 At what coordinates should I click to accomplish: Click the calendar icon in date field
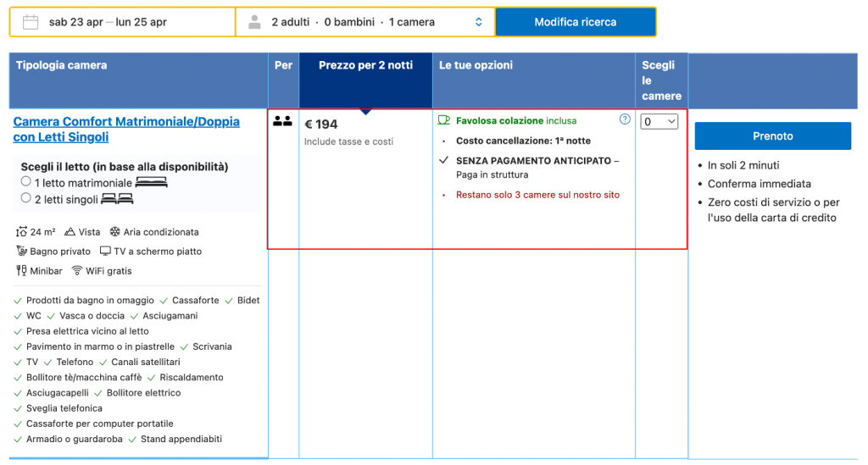(x=31, y=22)
